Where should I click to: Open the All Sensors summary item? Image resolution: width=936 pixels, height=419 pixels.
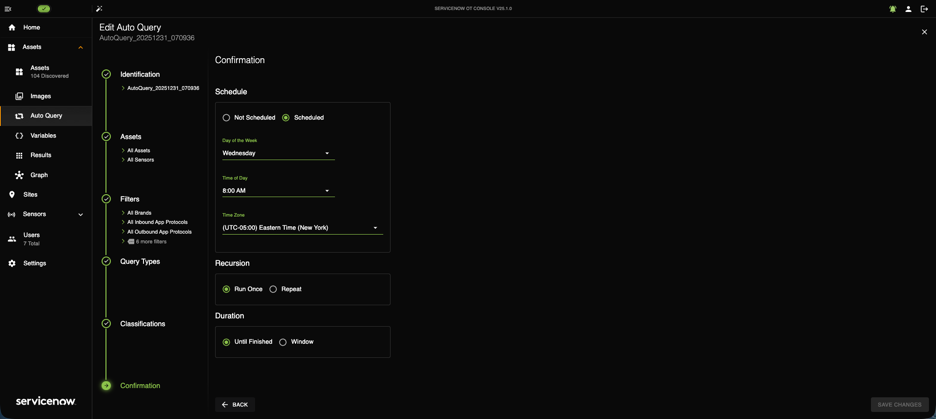click(137, 160)
